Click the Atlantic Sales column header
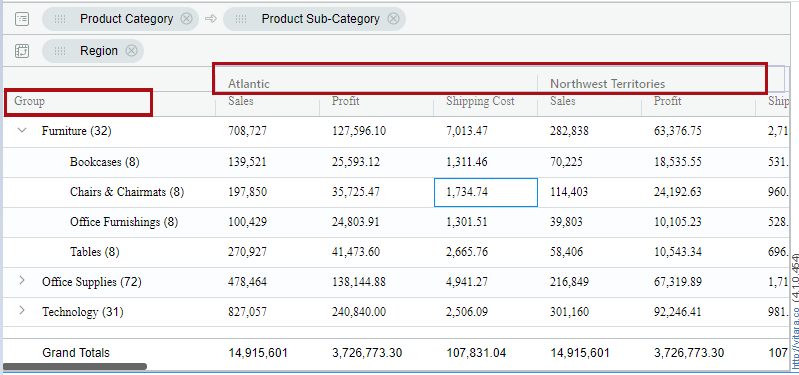This screenshot has height=375, width=799. click(241, 101)
